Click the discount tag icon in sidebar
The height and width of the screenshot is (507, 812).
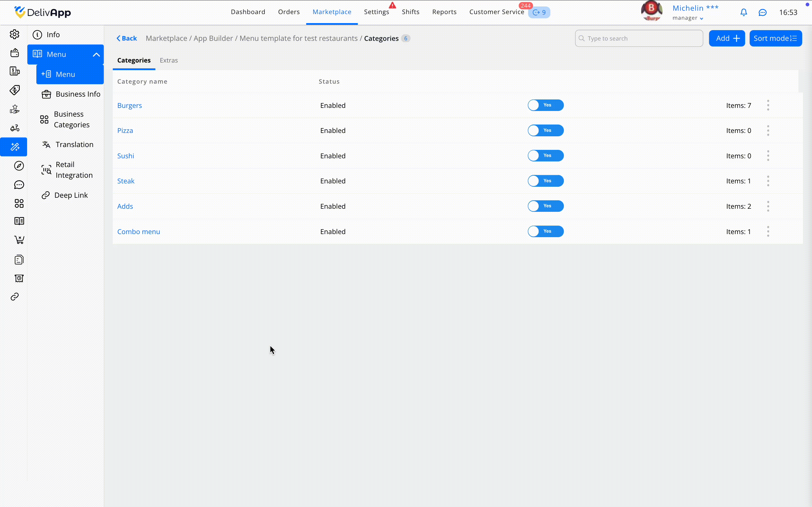pyautogui.click(x=14, y=90)
